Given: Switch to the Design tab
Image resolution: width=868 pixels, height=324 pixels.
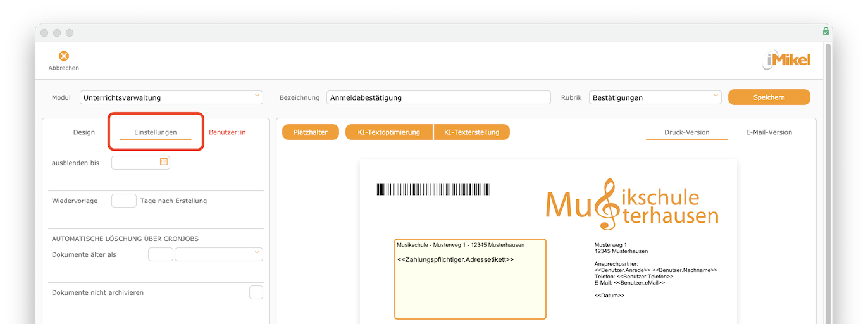Looking at the screenshot, I should (x=84, y=132).
